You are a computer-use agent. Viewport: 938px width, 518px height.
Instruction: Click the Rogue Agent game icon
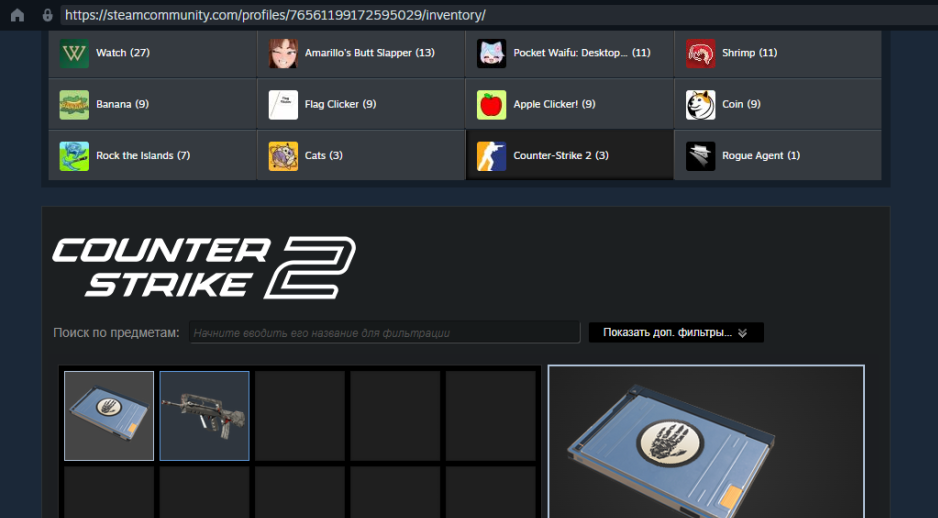click(701, 156)
